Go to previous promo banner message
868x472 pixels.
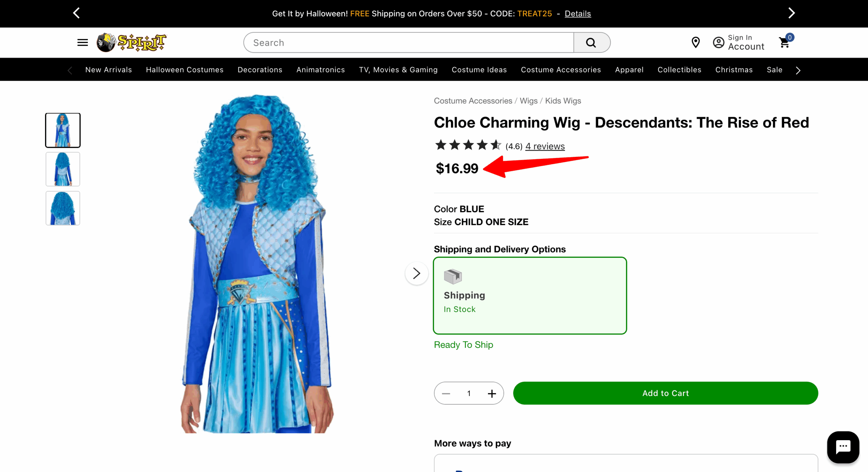(x=77, y=14)
